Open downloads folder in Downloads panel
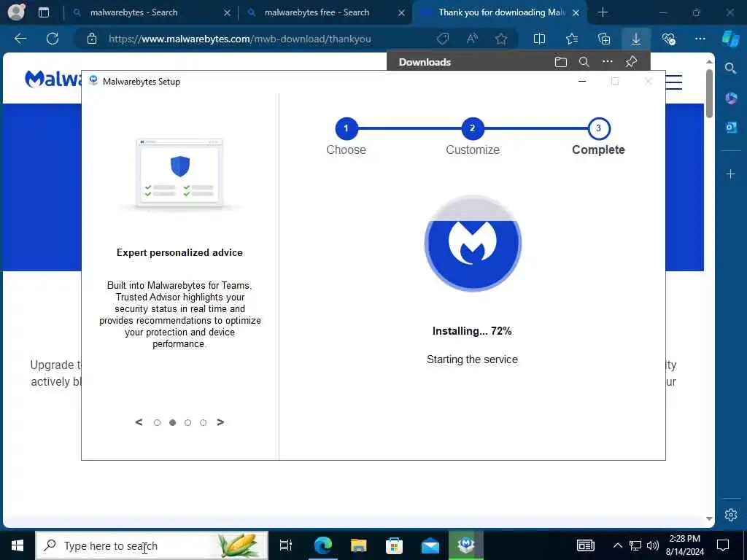 pyautogui.click(x=561, y=62)
